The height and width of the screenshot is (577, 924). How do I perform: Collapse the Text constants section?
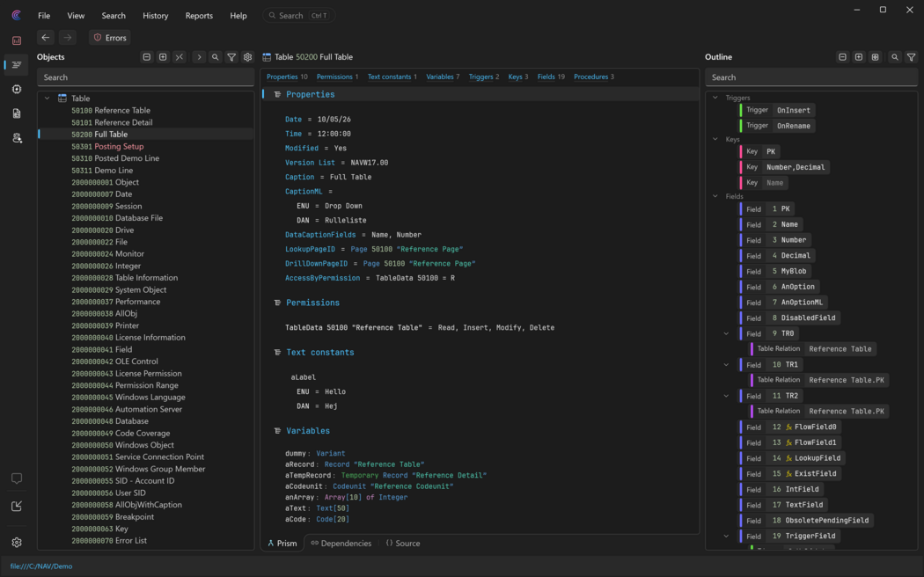(277, 352)
